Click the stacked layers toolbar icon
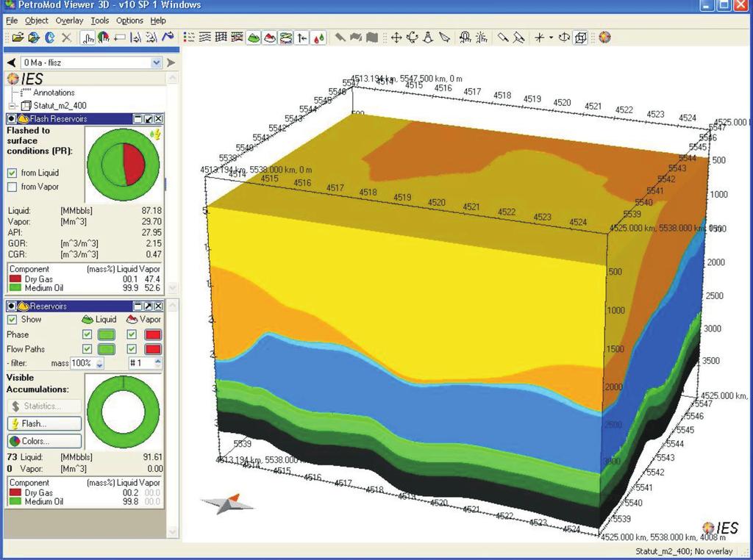753x560 pixels. [x=286, y=37]
